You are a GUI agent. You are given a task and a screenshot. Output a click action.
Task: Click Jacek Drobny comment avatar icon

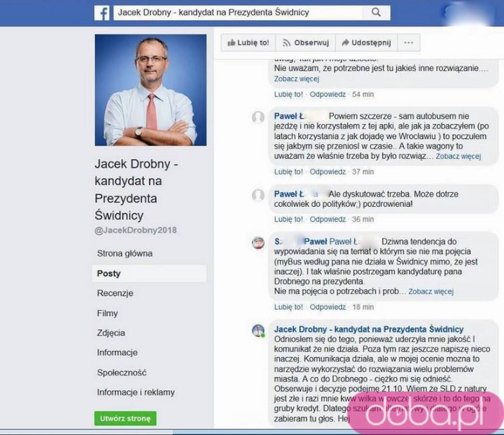pos(258,330)
